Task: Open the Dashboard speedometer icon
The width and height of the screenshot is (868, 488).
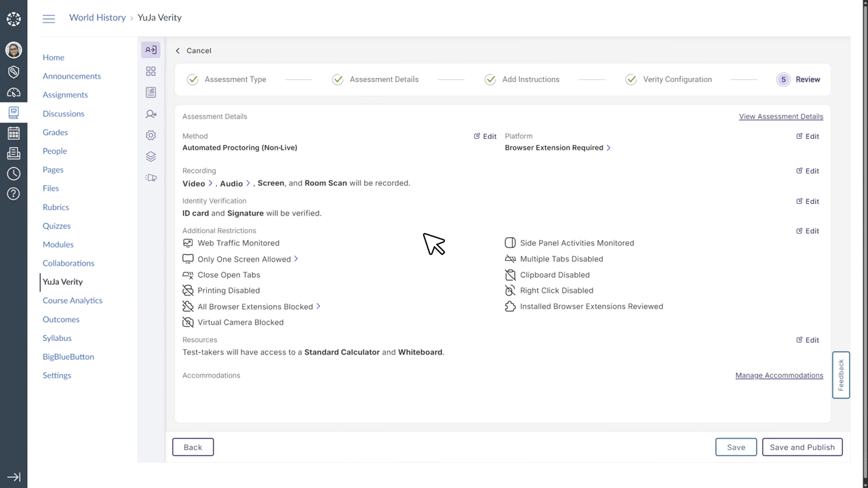Action: click(x=14, y=93)
